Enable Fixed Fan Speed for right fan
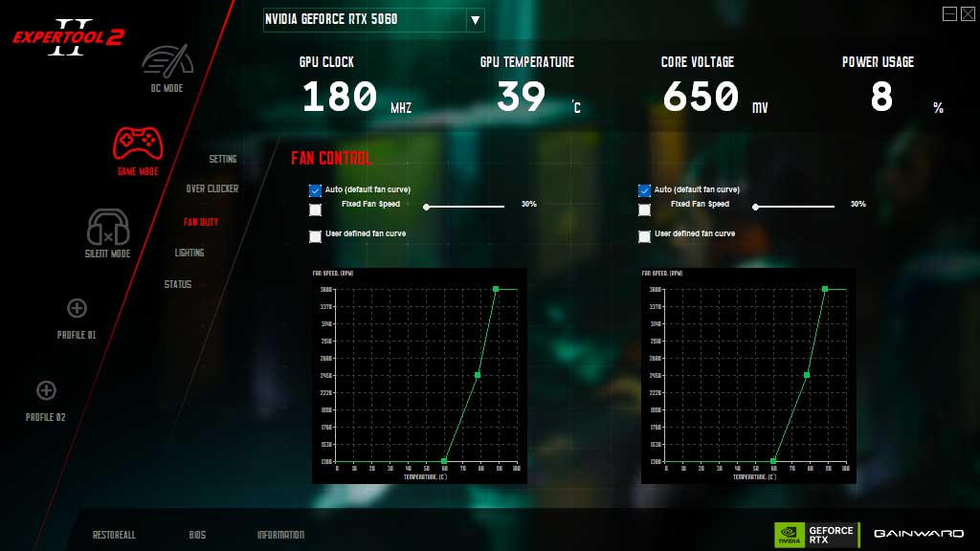 click(645, 209)
